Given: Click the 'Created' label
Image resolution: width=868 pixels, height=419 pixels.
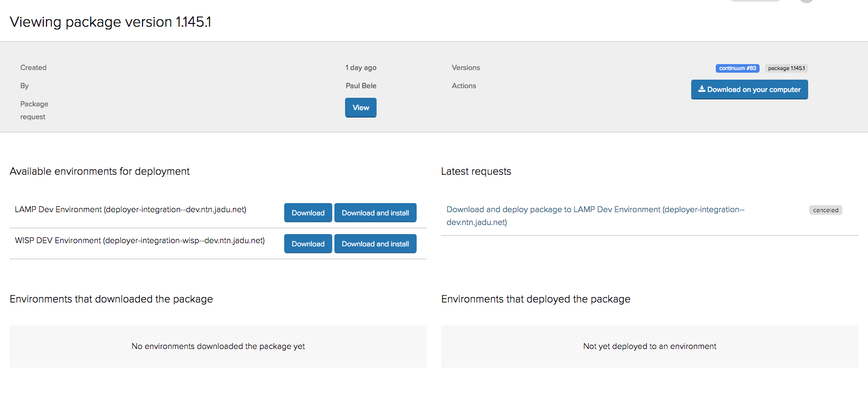Looking at the screenshot, I should [33, 67].
